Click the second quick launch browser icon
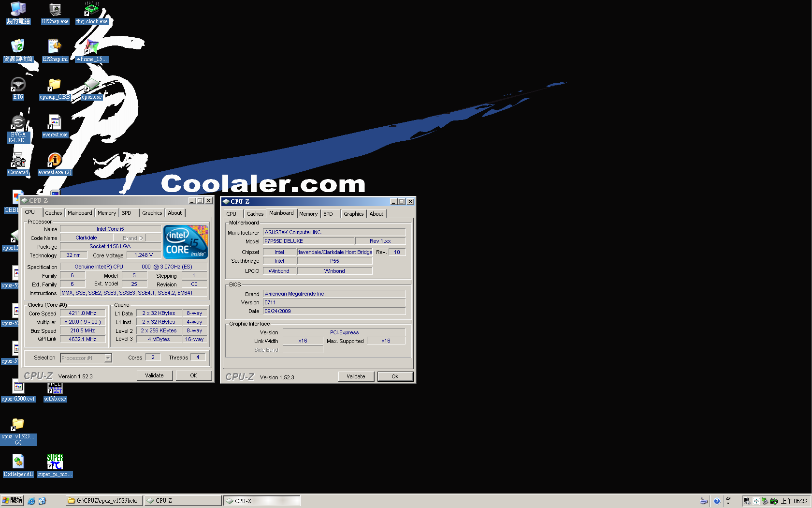The height and width of the screenshot is (508, 812). 42,501
